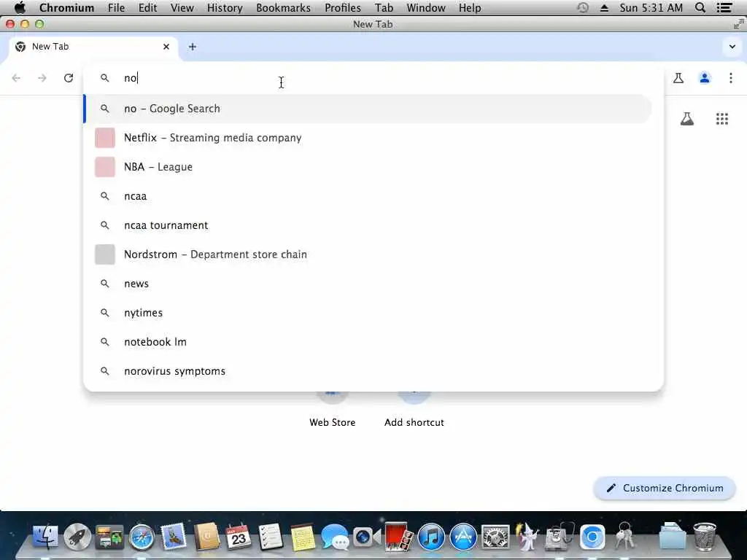The image size is (747, 560).
Task: Select the 'nytimes' search suggestion
Action: [368, 313]
